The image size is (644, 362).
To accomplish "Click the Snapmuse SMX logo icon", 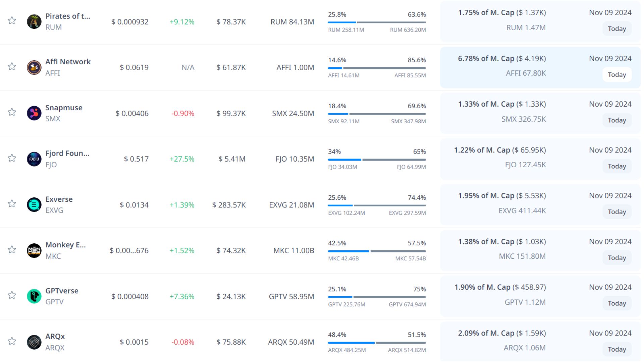I will pyautogui.click(x=34, y=113).
